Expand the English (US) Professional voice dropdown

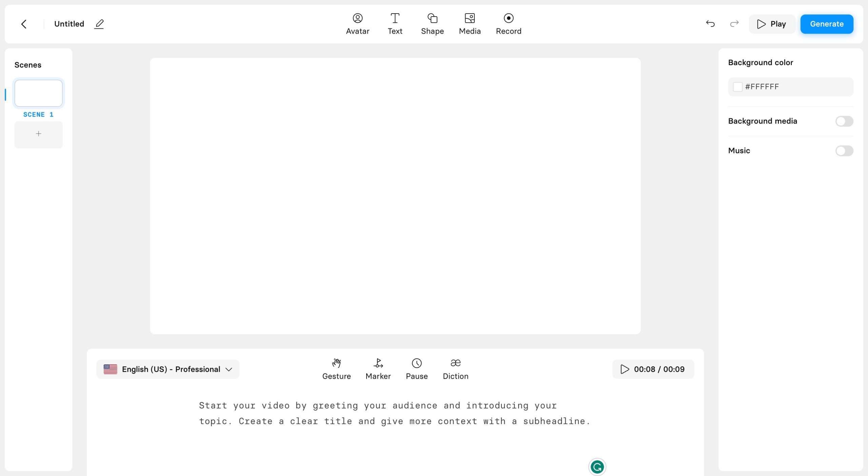click(168, 369)
